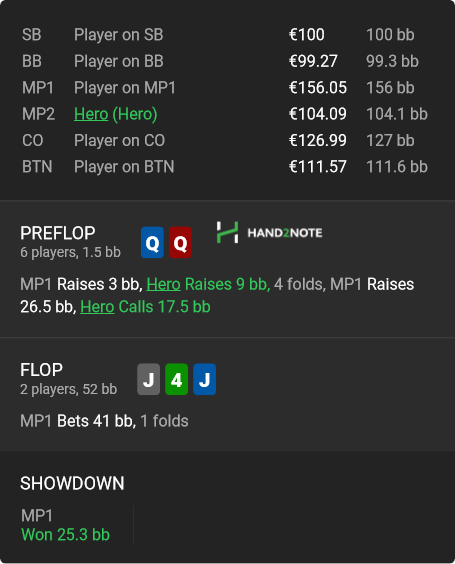This screenshot has width=455, height=564.
Task: Select the Player on MP1 row
Action: (x=225, y=88)
